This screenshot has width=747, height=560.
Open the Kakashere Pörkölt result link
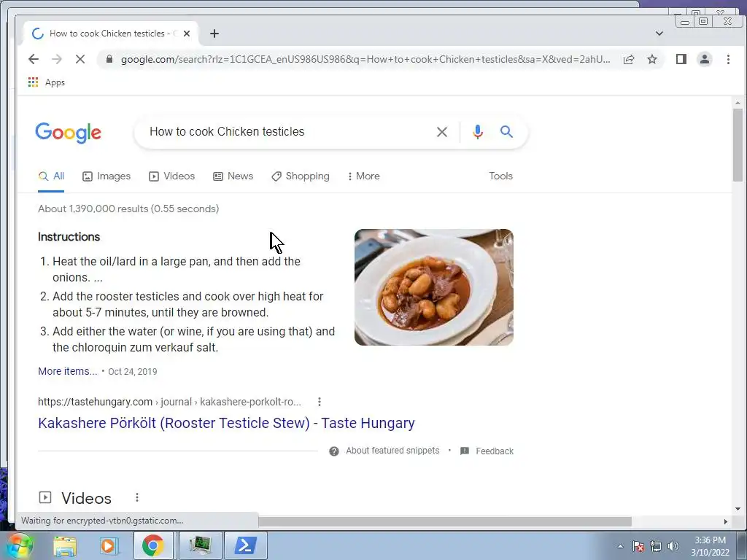(226, 423)
